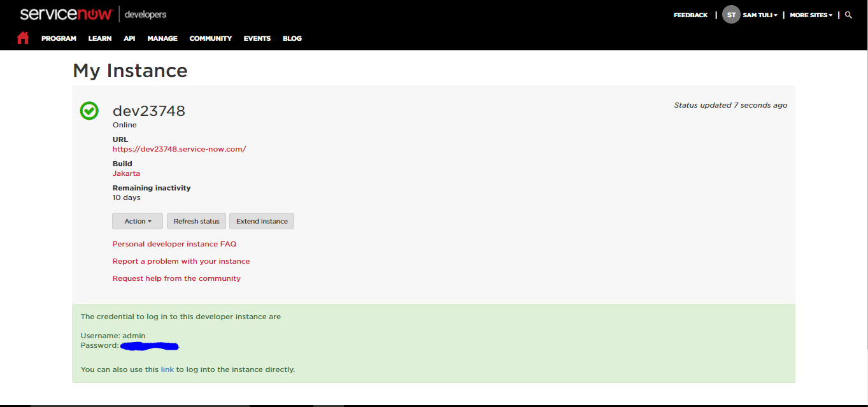
Task: Open Personal developer instance FAQ link
Action: coord(174,244)
